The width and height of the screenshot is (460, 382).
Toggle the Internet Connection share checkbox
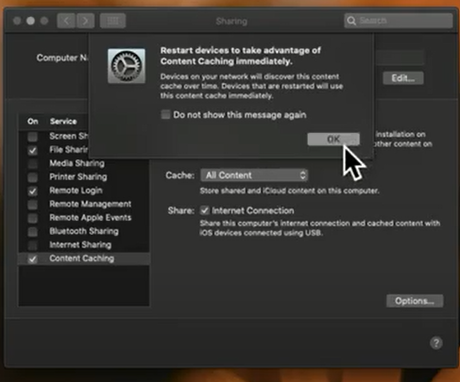(204, 210)
